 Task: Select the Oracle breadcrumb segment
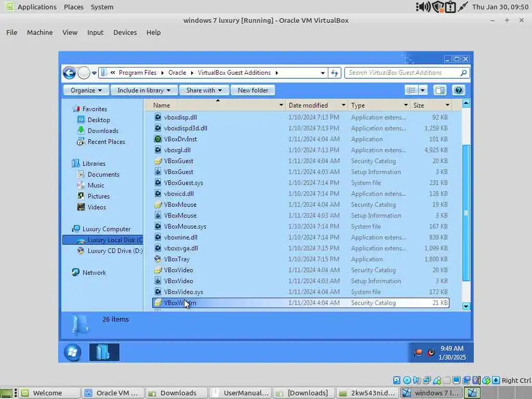177,73
